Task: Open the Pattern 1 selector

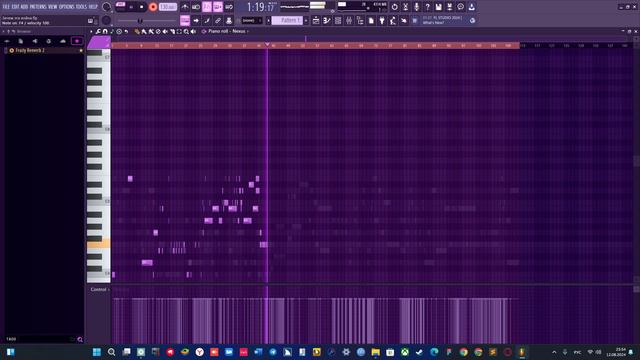Action: (x=287, y=20)
